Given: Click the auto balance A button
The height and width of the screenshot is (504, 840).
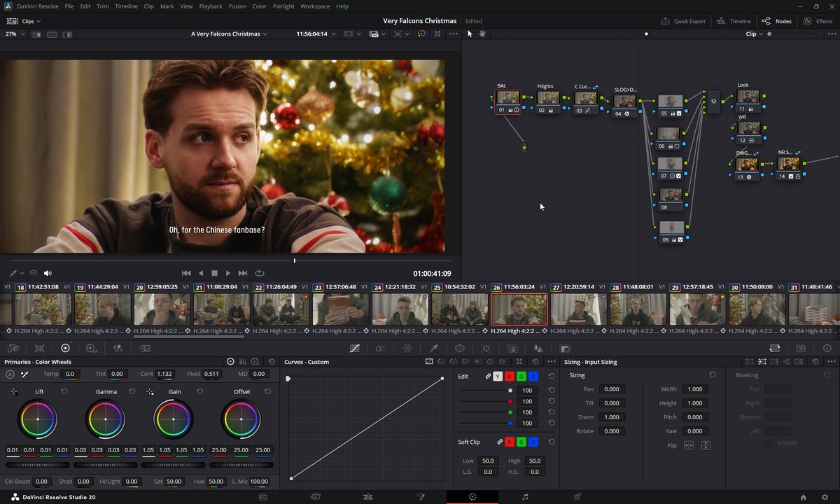Looking at the screenshot, I should click(10, 374).
